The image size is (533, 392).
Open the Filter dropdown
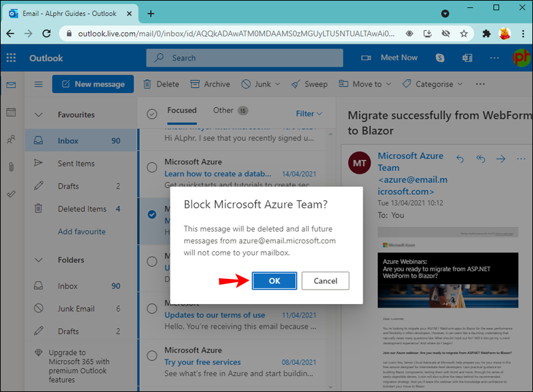click(x=309, y=114)
